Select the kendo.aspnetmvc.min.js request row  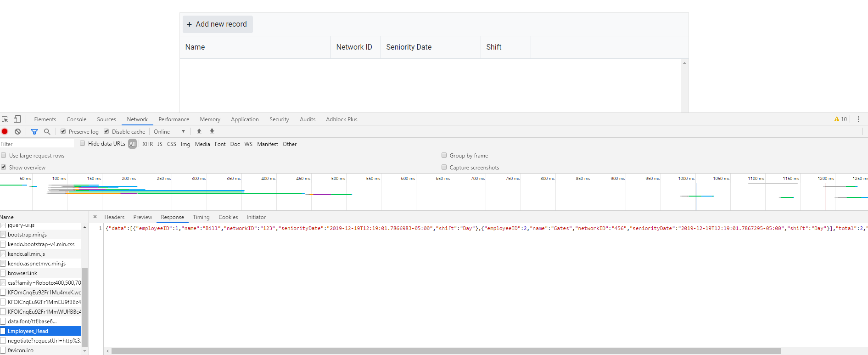(40, 264)
